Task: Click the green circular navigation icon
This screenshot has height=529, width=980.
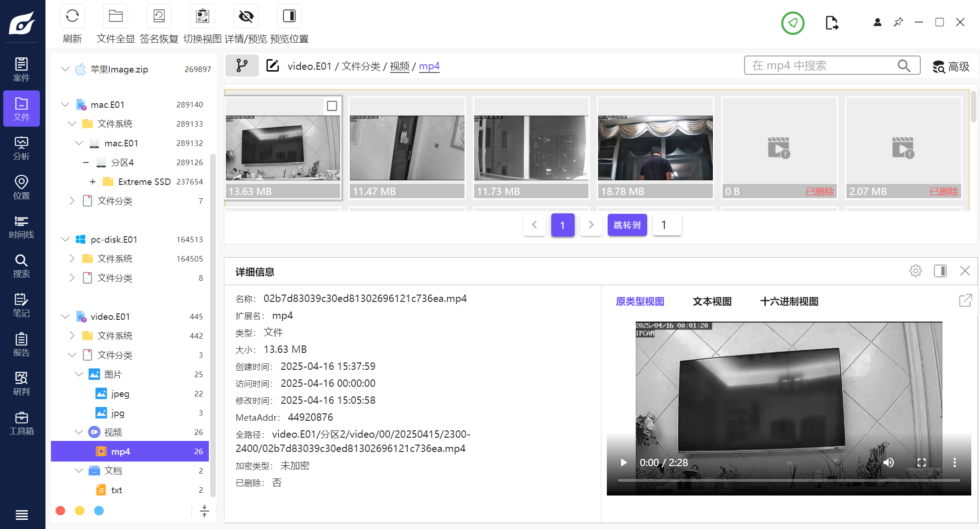Action: tap(793, 22)
